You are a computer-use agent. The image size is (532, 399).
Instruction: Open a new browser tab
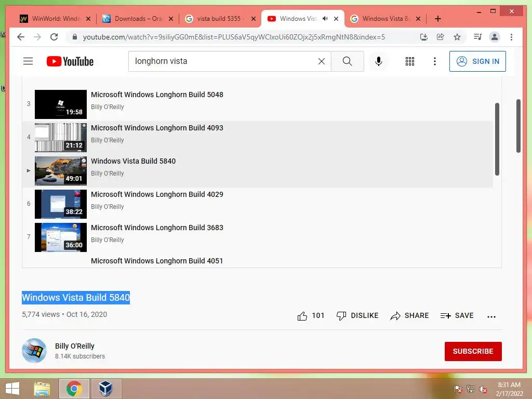(x=437, y=19)
